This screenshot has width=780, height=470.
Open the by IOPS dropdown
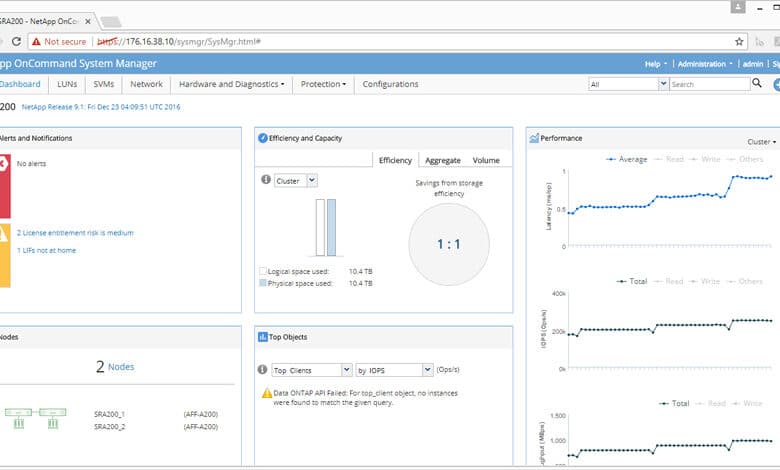tap(394, 370)
